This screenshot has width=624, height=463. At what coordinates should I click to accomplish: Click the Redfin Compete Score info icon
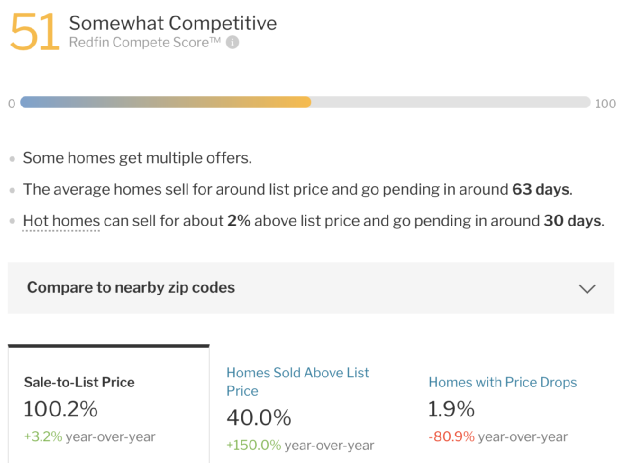(232, 42)
